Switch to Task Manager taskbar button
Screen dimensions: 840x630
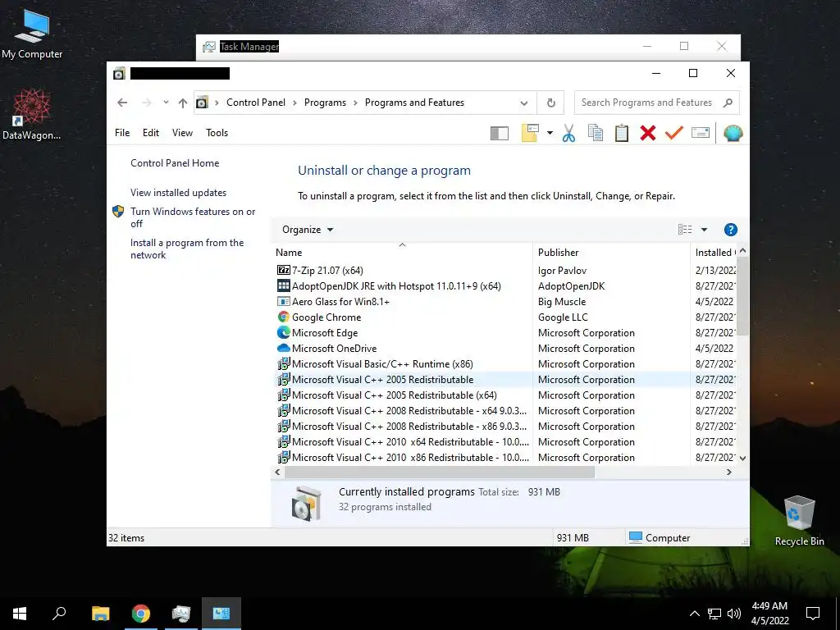(x=181, y=614)
